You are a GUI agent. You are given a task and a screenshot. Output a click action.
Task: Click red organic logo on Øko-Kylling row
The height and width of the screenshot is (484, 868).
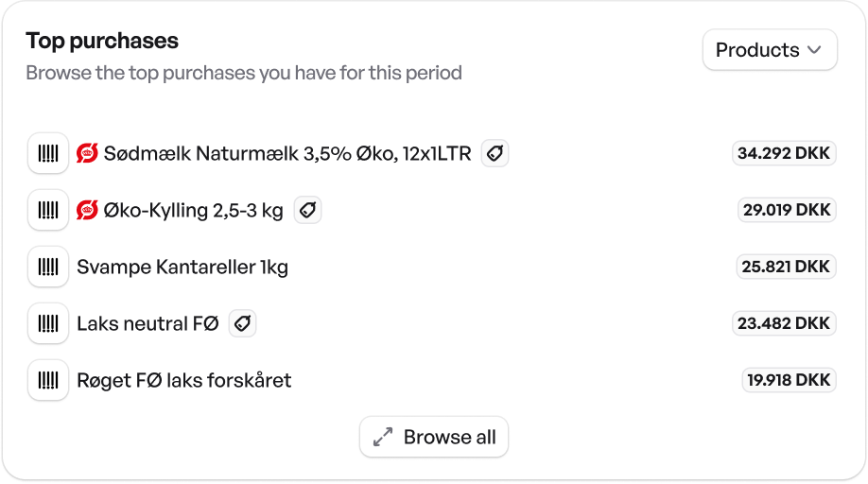[x=87, y=210]
